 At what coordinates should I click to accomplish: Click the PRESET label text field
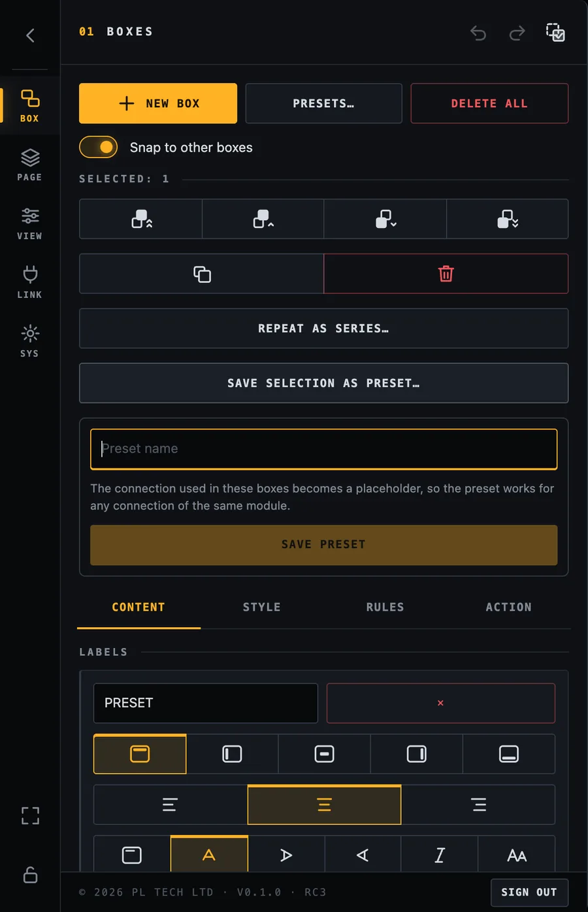(206, 703)
